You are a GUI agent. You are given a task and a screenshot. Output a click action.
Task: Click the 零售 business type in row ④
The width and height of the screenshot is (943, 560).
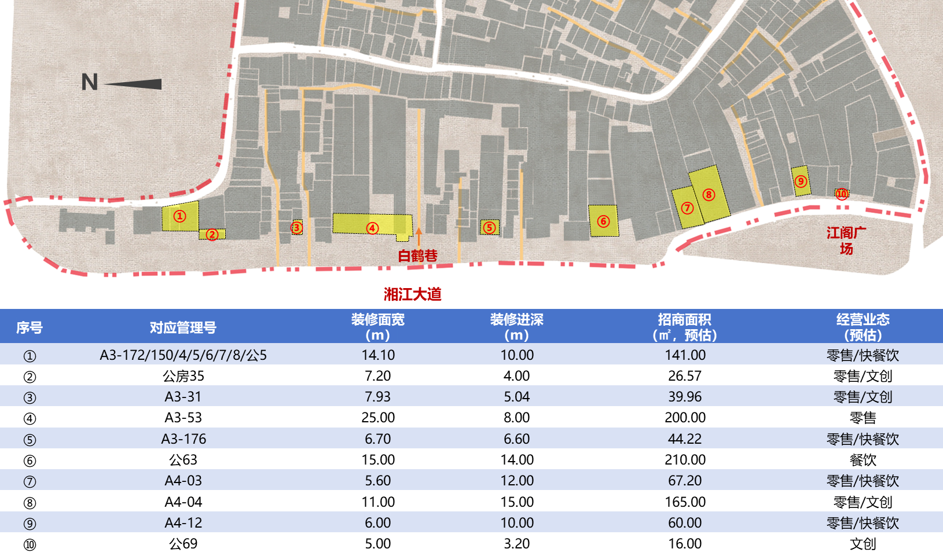pos(863,418)
